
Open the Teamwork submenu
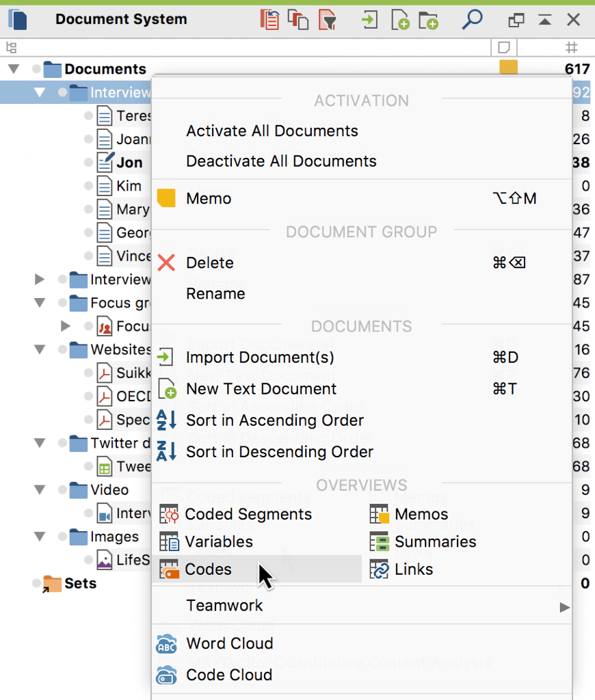pyautogui.click(x=362, y=606)
